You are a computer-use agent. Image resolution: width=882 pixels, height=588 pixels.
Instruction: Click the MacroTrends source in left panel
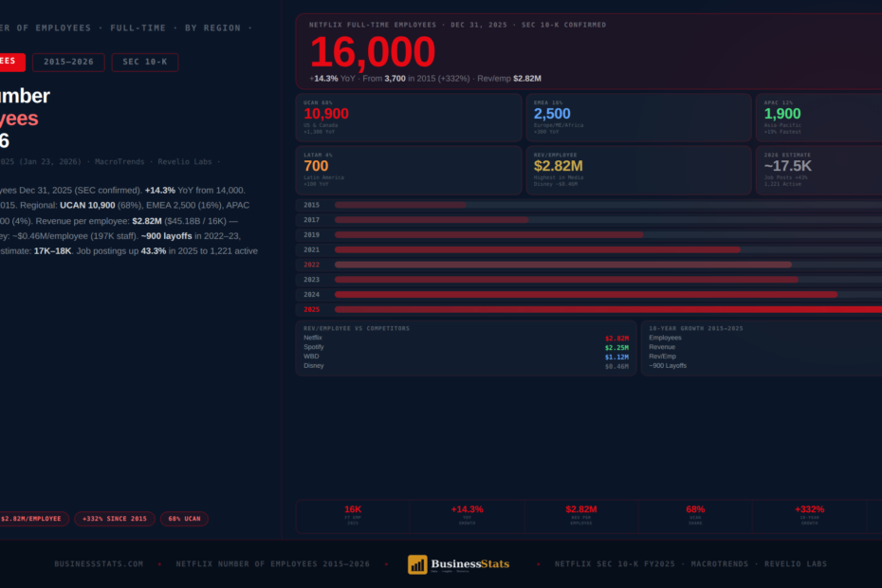tap(119, 162)
